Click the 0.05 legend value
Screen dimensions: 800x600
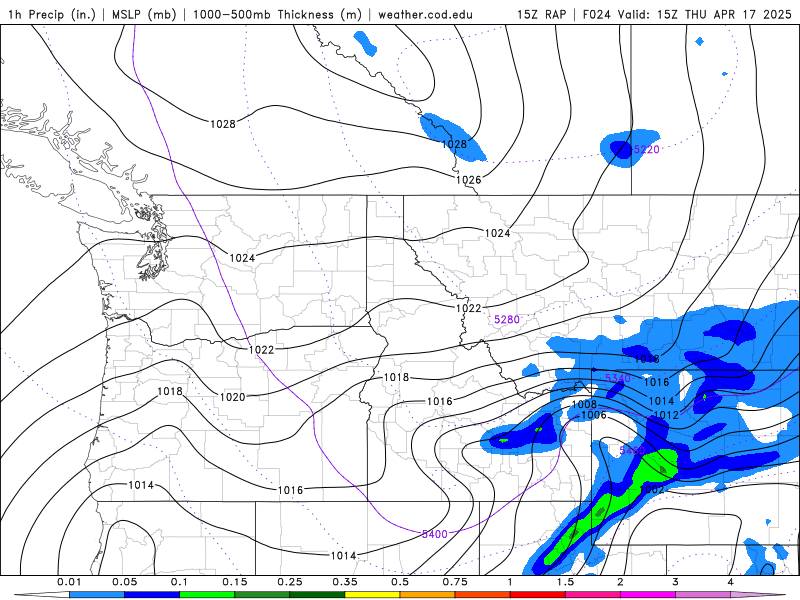coord(124,582)
